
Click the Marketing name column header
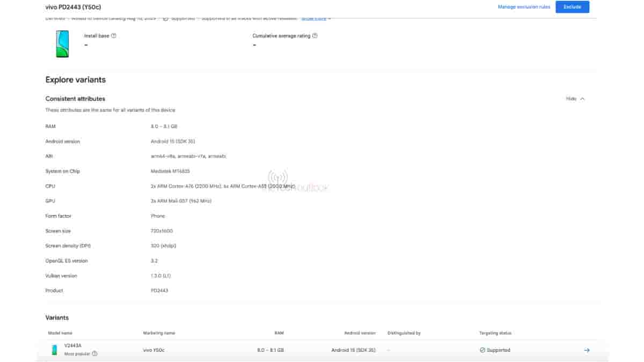pyautogui.click(x=159, y=333)
